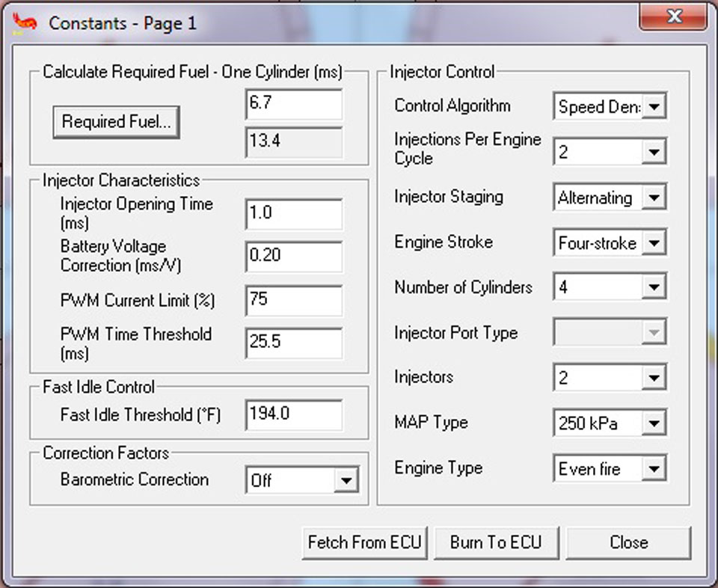Click the required fuel 6.7 field
The height and width of the screenshot is (588, 718).
pyautogui.click(x=293, y=104)
